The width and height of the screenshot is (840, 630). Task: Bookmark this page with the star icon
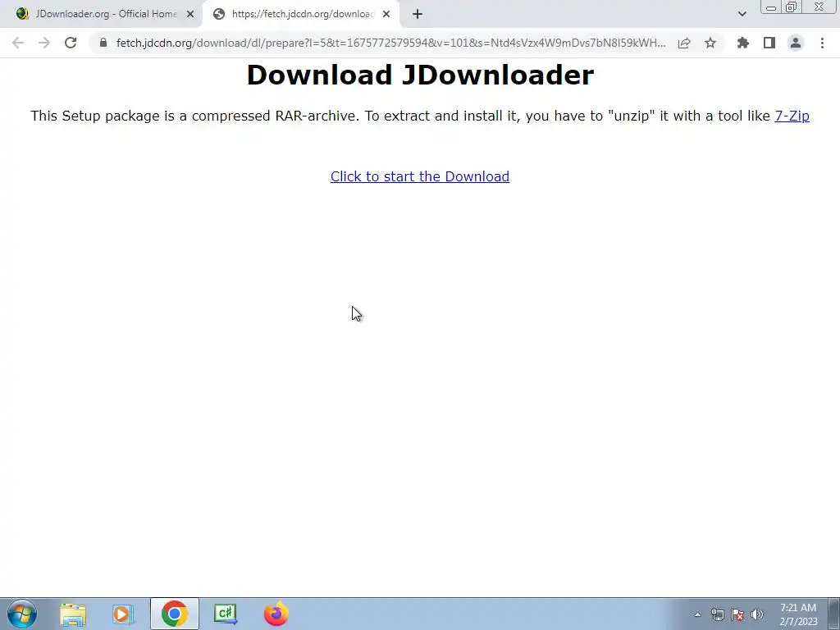[710, 43]
